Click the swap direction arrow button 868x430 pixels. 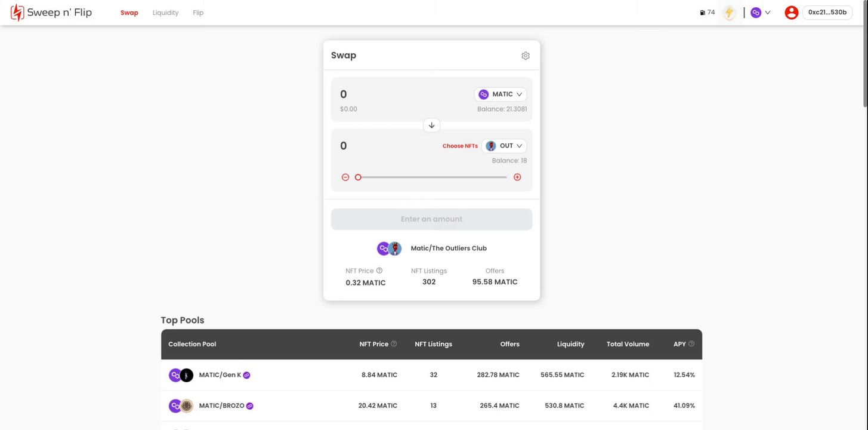431,125
